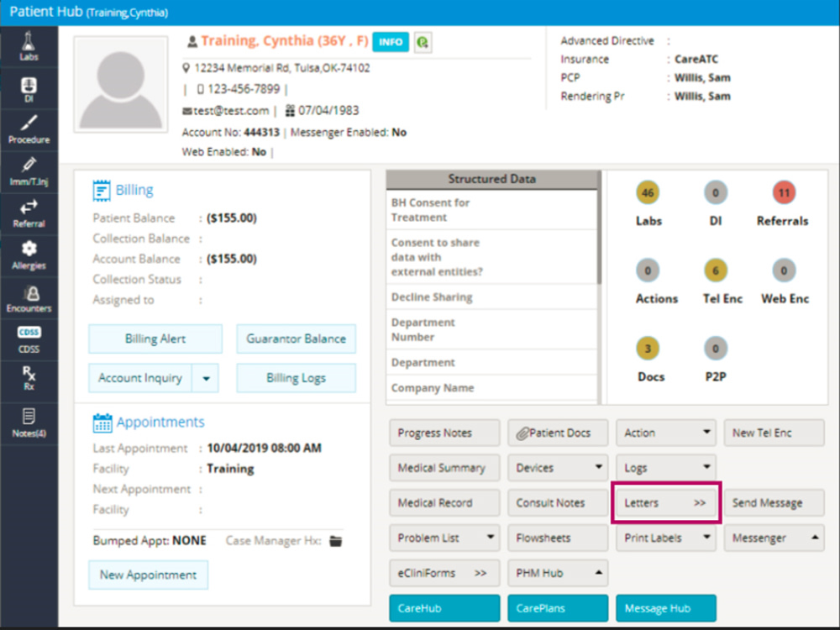Expand the Devices dropdown
Viewport: 840px width, 630px height.
(558, 468)
